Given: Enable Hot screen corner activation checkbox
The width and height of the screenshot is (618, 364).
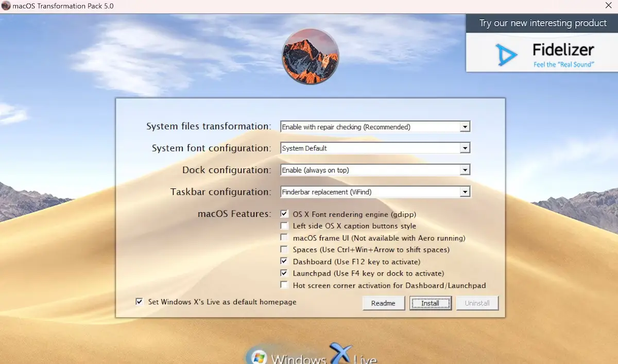Looking at the screenshot, I should tap(284, 285).
